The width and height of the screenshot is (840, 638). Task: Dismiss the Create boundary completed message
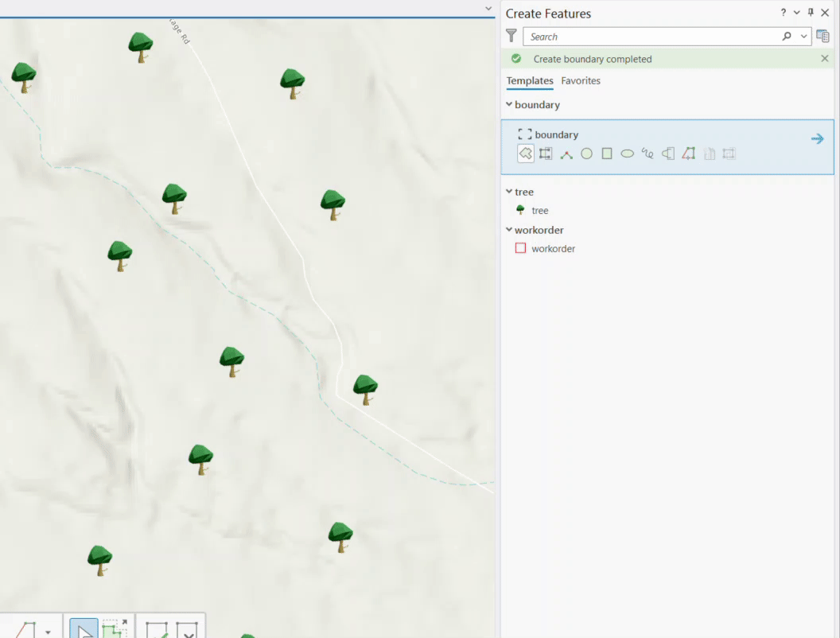click(825, 58)
